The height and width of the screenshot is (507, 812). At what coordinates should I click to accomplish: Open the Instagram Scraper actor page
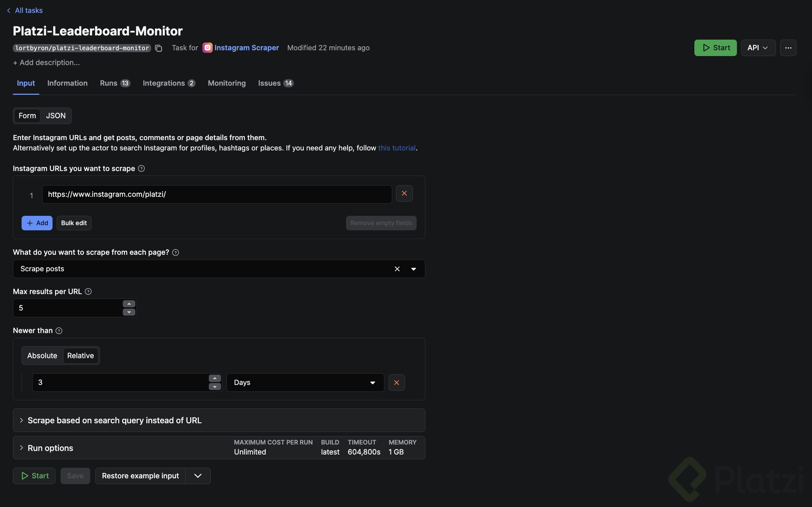click(x=247, y=48)
